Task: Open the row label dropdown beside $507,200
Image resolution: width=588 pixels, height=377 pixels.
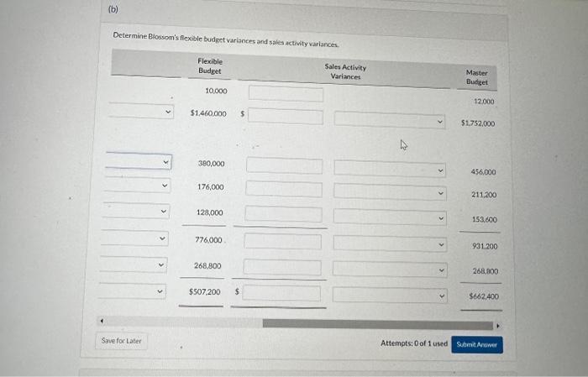Action: coord(132,291)
